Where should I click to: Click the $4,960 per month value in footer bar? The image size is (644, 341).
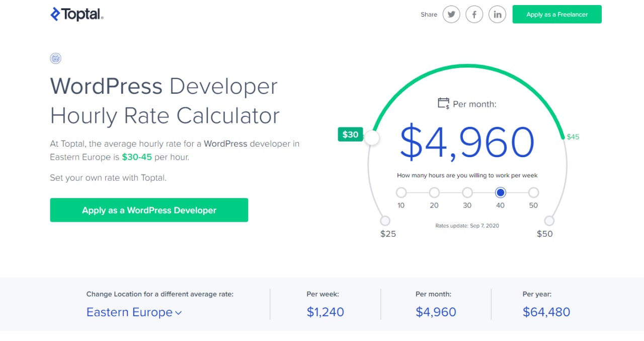tap(436, 312)
